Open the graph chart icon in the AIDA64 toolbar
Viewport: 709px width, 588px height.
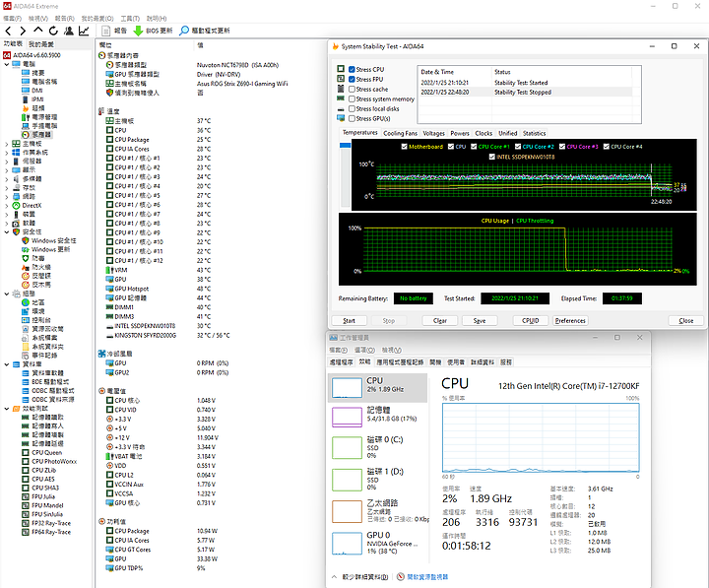[84, 31]
